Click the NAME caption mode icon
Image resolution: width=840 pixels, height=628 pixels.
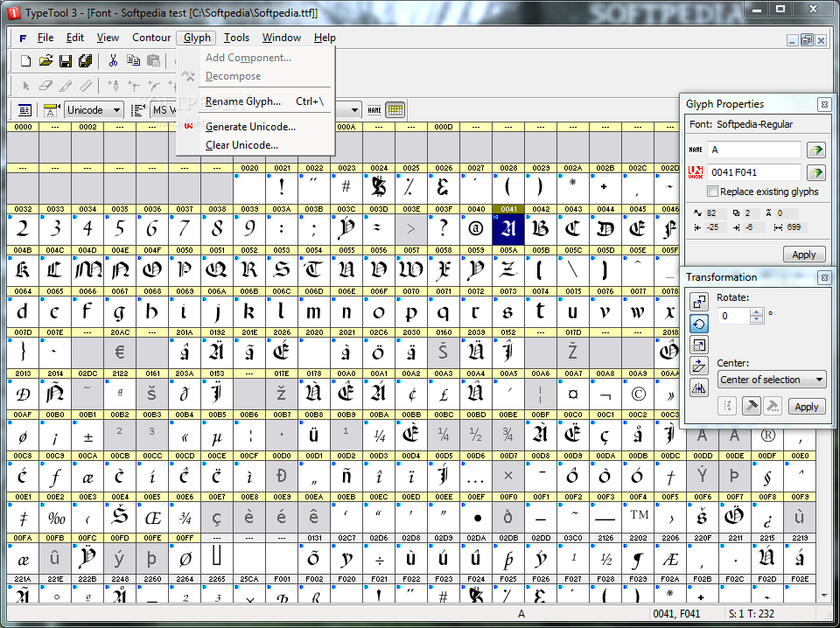(374, 110)
